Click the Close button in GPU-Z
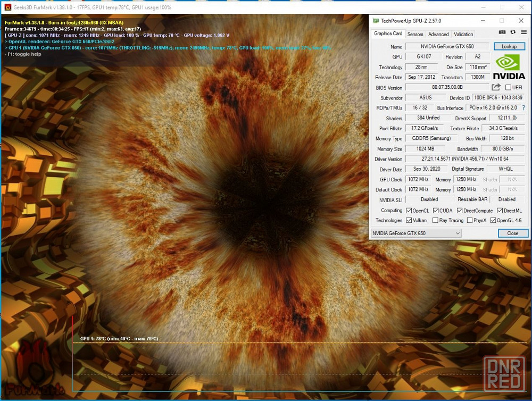This screenshot has height=401, width=532. [x=513, y=233]
